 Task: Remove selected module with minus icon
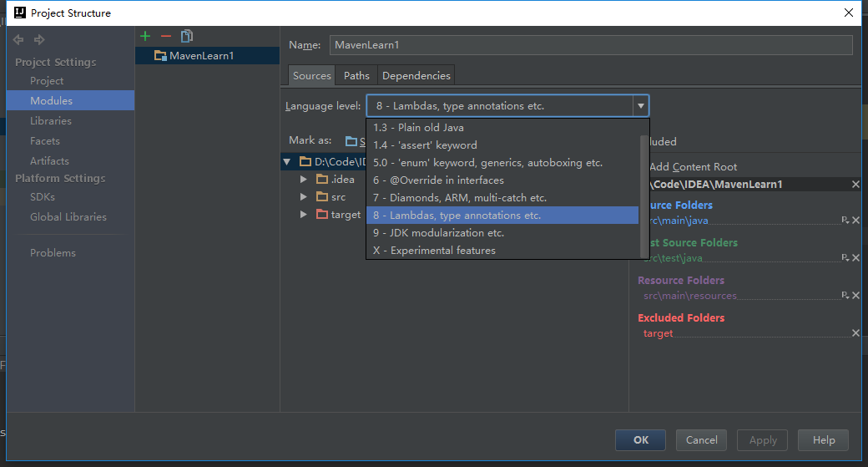[x=165, y=36]
